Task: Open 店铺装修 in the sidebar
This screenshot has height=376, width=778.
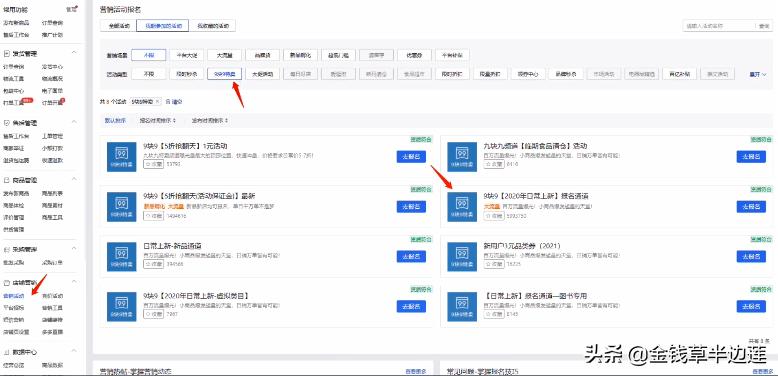Action: click(53, 320)
